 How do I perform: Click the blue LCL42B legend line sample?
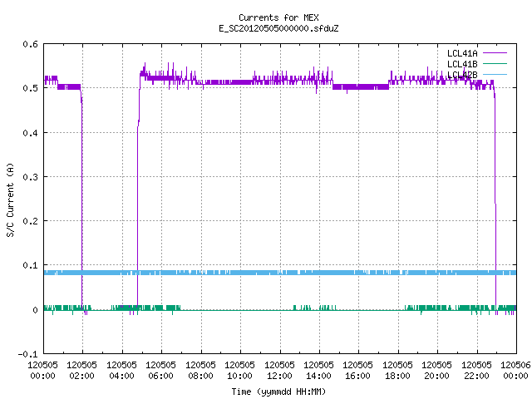[495, 74]
